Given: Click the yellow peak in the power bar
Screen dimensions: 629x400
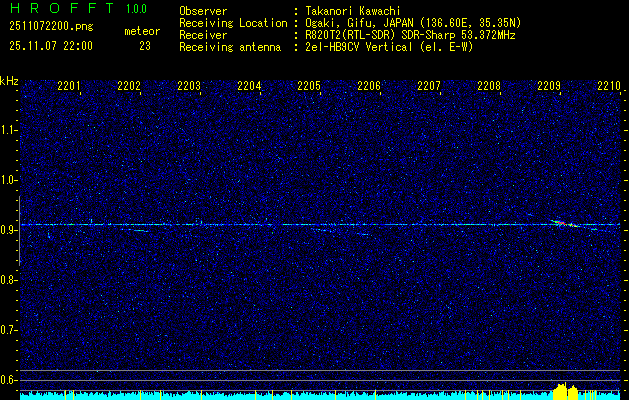Looking at the screenshot, I should [x=566, y=389].
